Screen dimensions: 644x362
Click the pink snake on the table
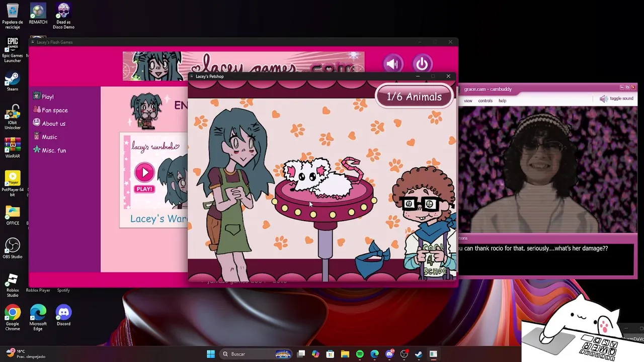(x=352, y=169)
